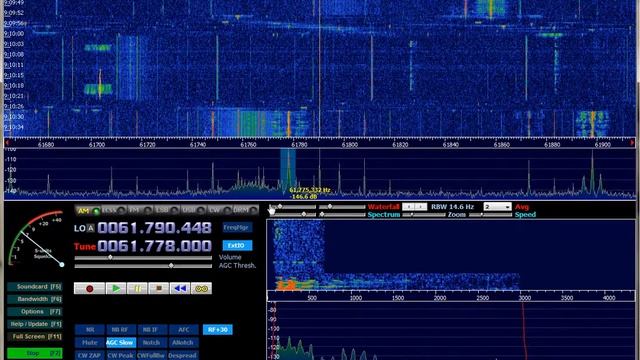Adjust the AGC Thresh. slider

pos(143,266)
